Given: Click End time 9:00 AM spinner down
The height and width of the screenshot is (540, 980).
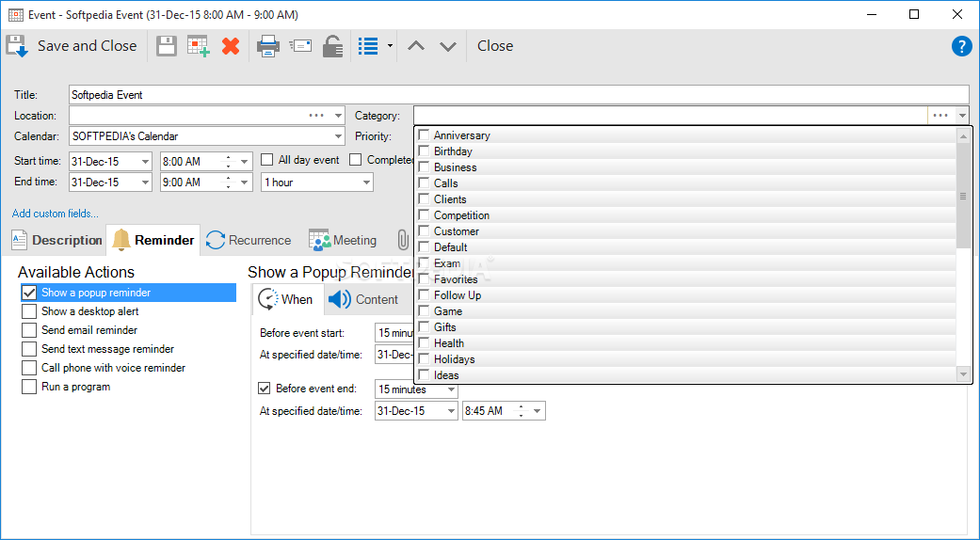Looking at the screenshot, I should click(x=229, y=186).
